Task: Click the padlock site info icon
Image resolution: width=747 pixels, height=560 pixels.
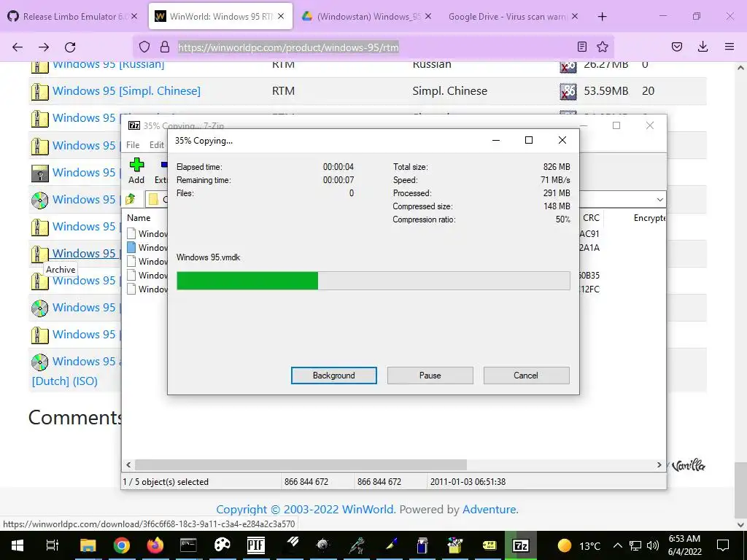Action: (165, 47)
